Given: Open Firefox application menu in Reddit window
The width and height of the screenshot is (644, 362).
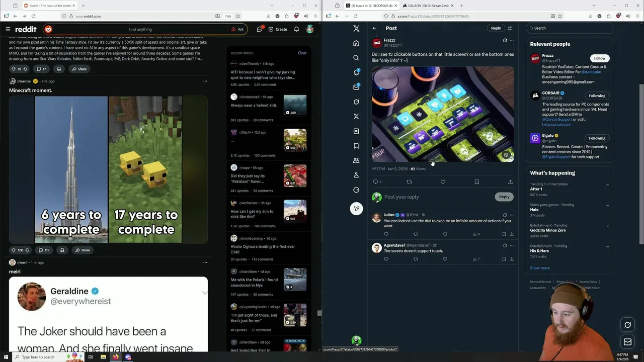Looking at the screenshot, I should (x=314, y=16).
